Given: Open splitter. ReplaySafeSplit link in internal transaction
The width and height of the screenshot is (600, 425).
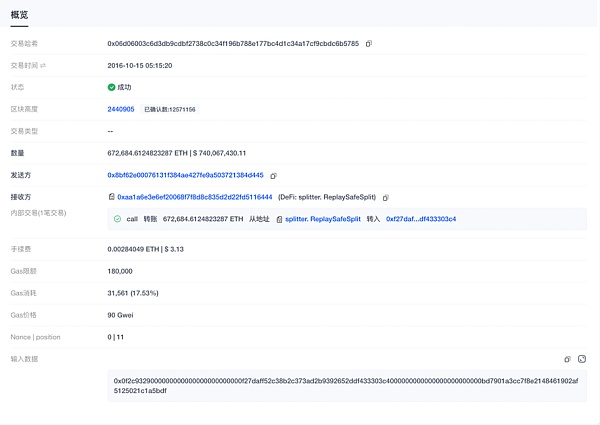Looking at the screenshot, I should click(323, 219).
